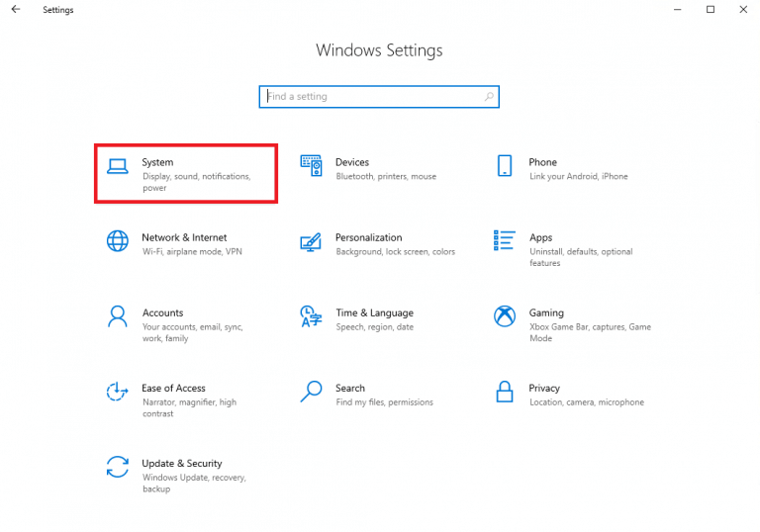The width and height of the screenshot is (760, 532).
Task: Click the Search magnifier category icon
Action: [x=311, y=392]
